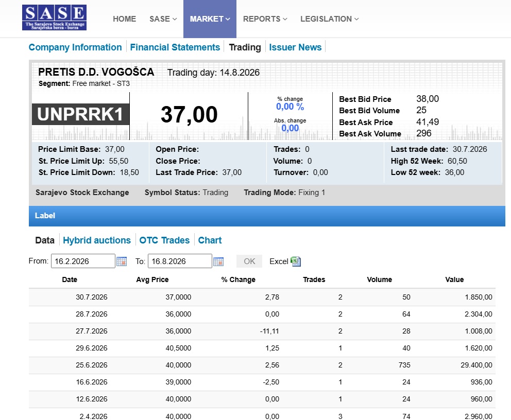
Task: Open the Issuer News tab
Action: [x=295, y=47]
